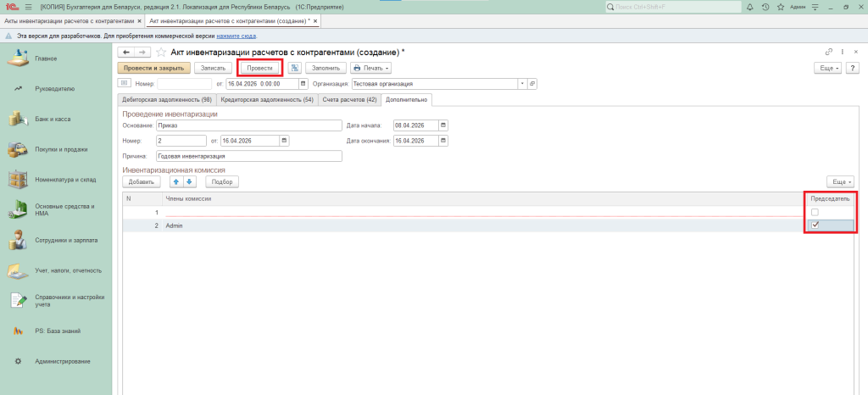This screenshot has height=395, width=868.
Task: Open Банк и касса section in sidebar
Action: pos(53,119)
